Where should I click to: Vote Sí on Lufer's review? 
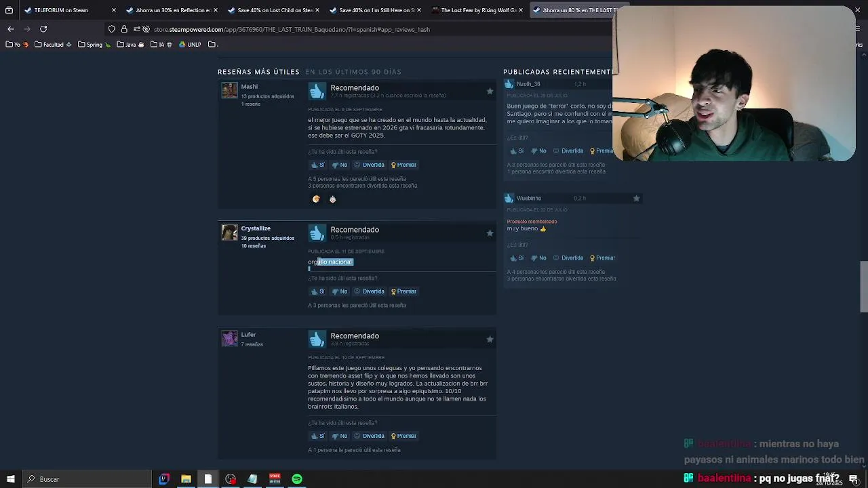click(317, 436)
